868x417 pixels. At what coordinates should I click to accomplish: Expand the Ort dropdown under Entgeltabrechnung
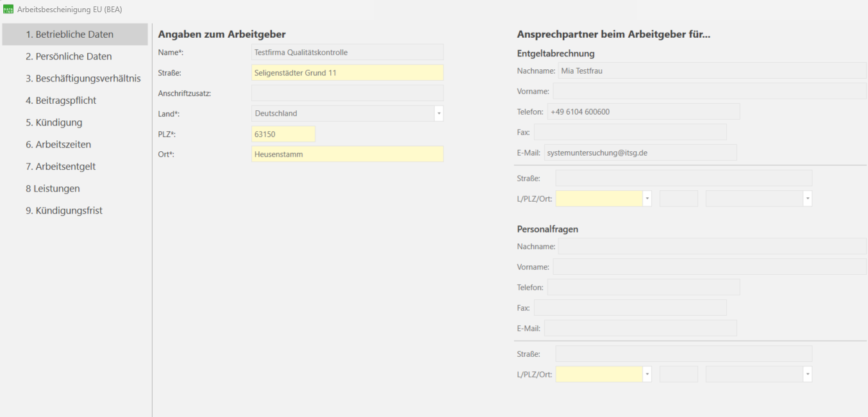(x=806, y=198)
